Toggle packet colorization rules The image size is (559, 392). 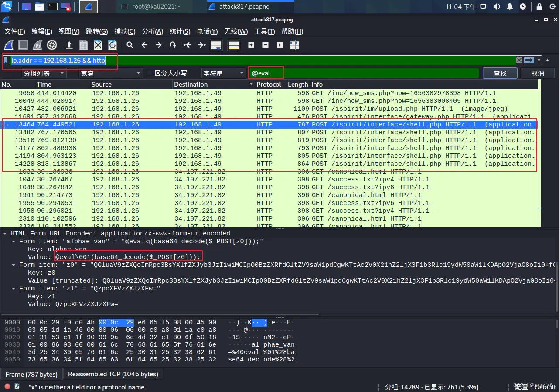[234, 45]
